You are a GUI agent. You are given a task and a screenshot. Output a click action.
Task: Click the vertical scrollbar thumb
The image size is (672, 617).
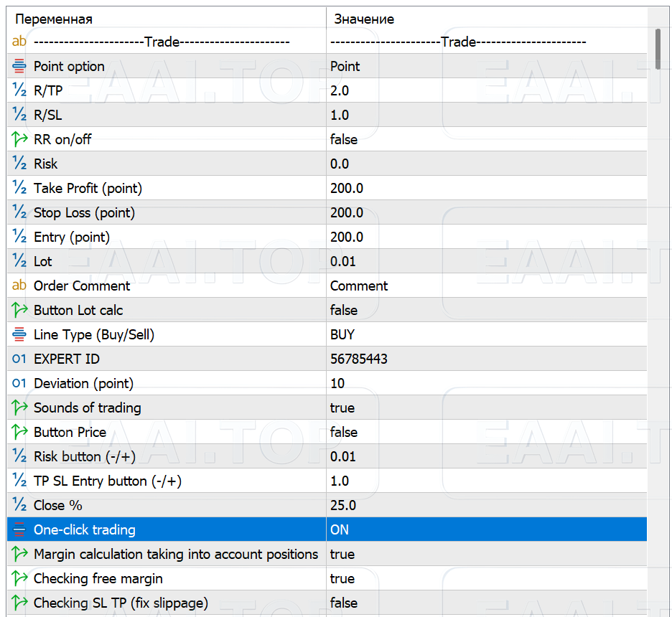coord(659,49)
